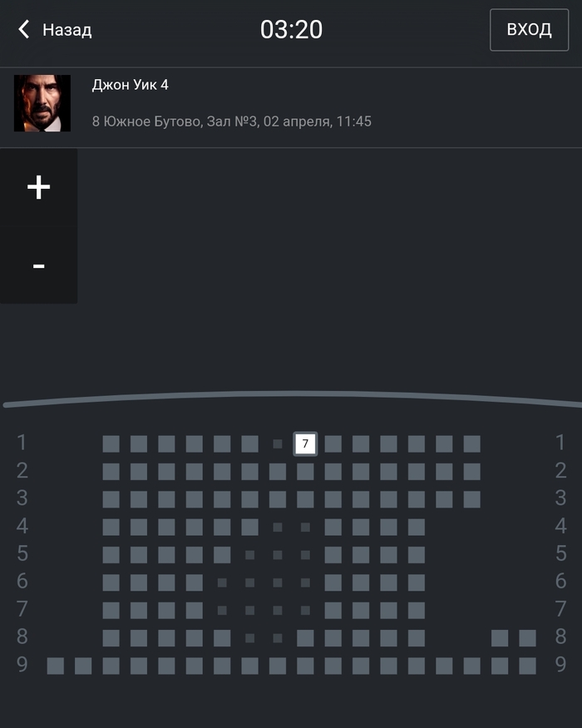Image resolution: width=582 pixels, height=728 pixels.
Task: Select the rightmost seat in row 8
Action: tap(527, 638)
